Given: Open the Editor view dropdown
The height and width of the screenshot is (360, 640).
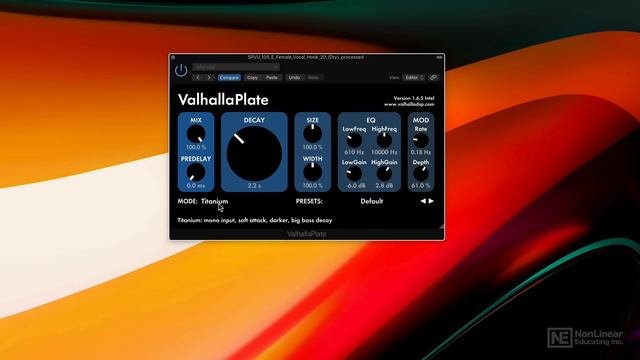Looking at the screenshot, I should pyautogui.click(x=413, y=78).
